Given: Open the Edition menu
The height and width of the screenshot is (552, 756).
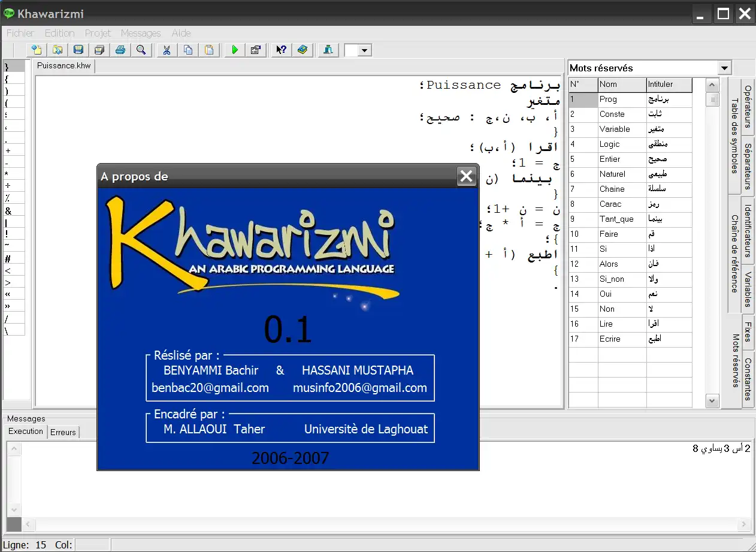Looking at the screenshot, I should 60,33.
